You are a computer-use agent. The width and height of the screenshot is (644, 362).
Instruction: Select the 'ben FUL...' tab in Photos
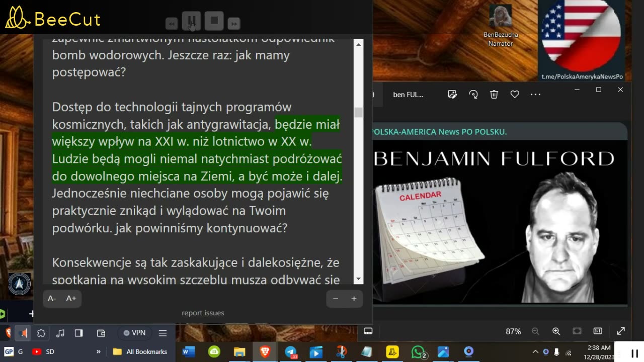pyautogui.click(x=408, y=95)
